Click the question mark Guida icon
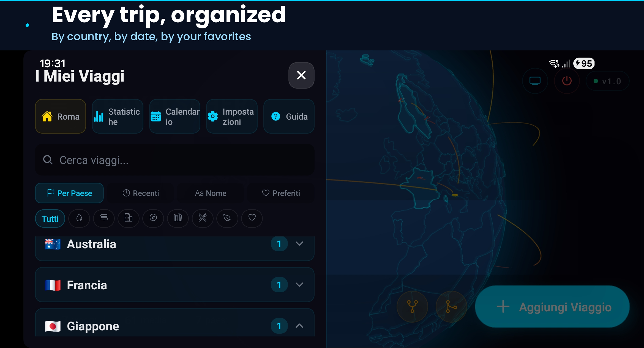 pos(276,116)
